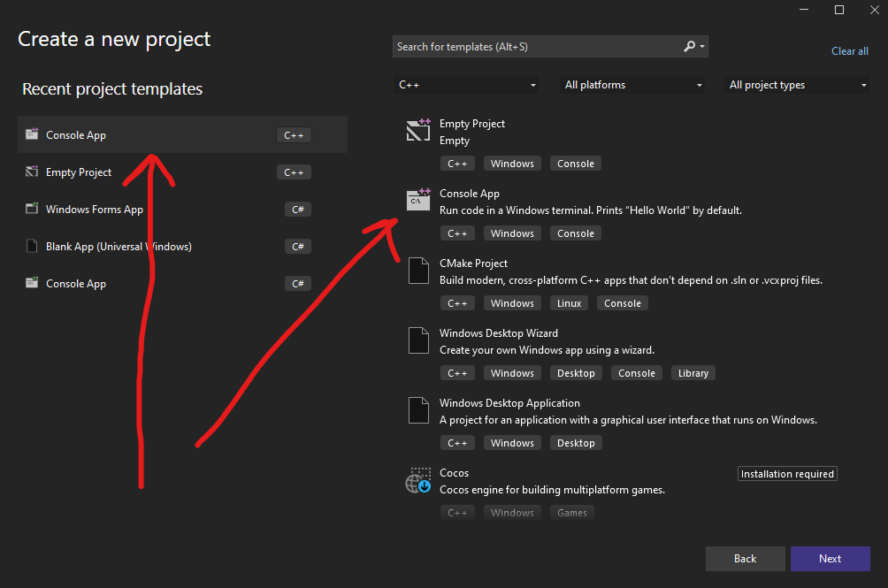888x588 pixels.
Task: Select Console App title in template list
Action: 470,194
